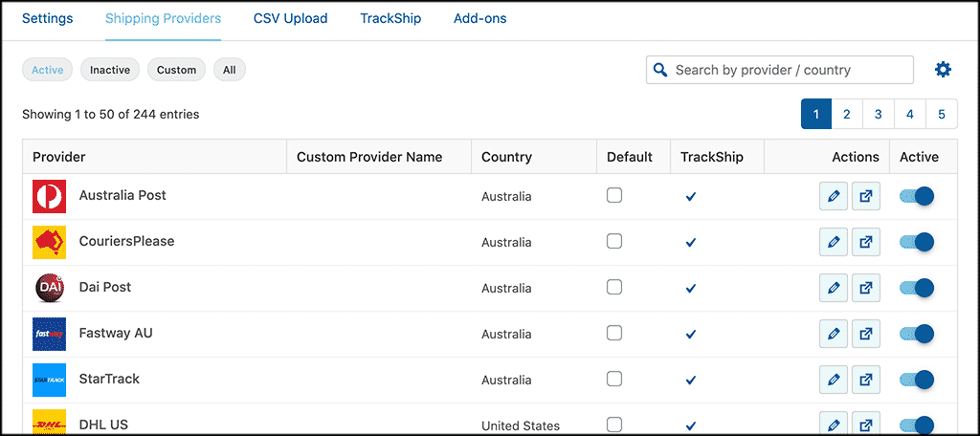Screen dimensions: 980x436
Task: Edit the CouriersPlease provider
Action: (x=834, y=242)
